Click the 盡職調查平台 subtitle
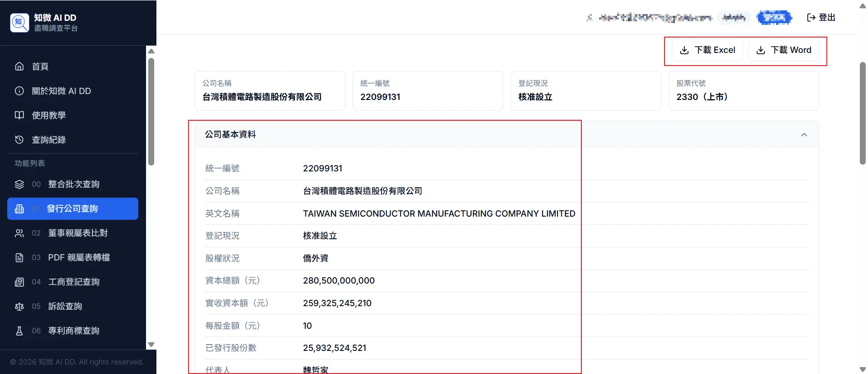This screenshot has width=868, height=374. [x=56, y=28]
